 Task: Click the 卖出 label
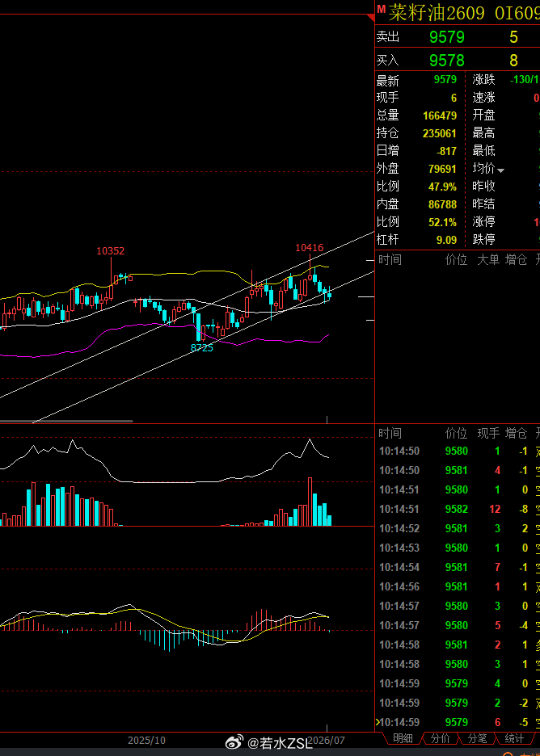pyautogui.click(x=388, y=36)
